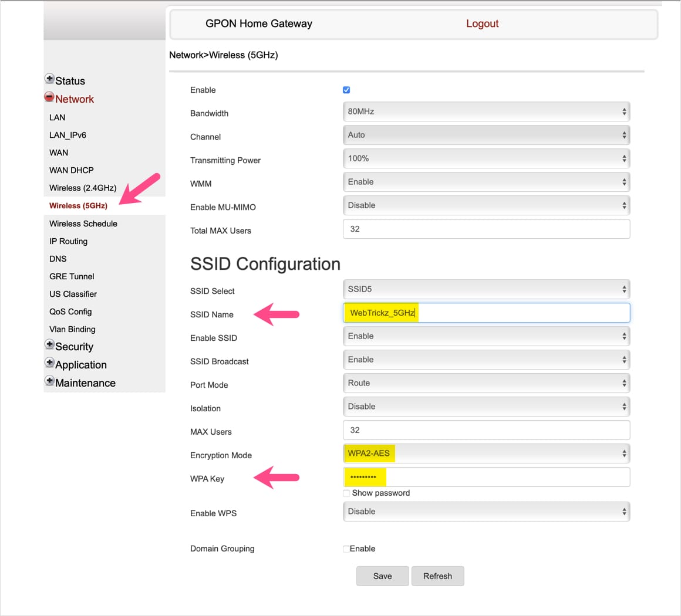Tick the Show password checkbox
The height and width of the screenshot is (616, 681).
pyautogui.click(x=346, y=493)
